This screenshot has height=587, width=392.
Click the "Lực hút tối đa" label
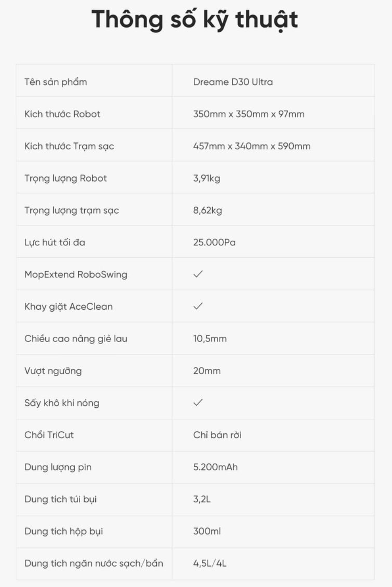coord(55,242)
